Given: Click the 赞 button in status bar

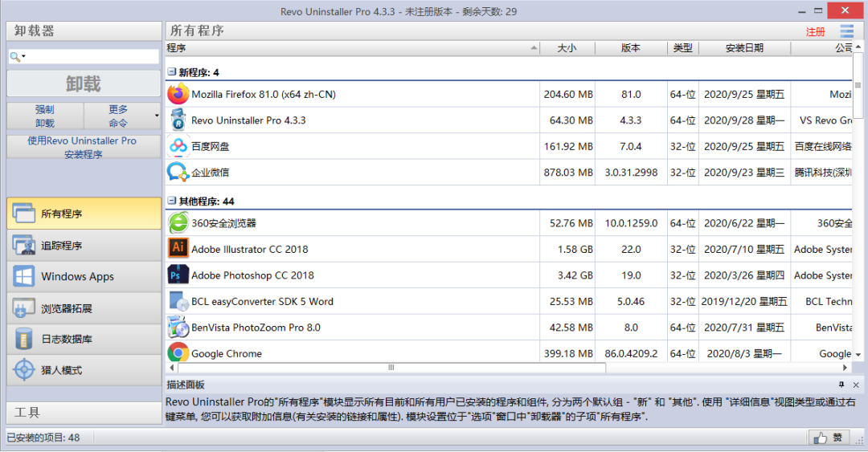Looking at the screenshot, I should (828, 438).
